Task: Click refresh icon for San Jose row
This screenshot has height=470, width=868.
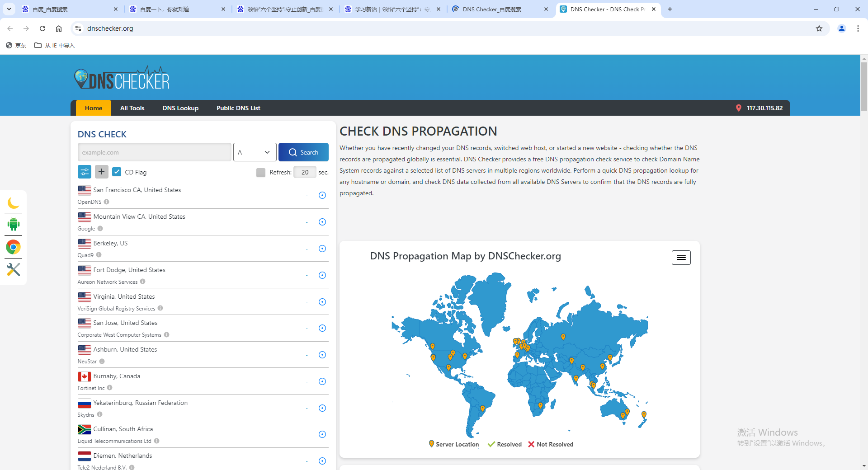Action: click(x=322, y=328)
